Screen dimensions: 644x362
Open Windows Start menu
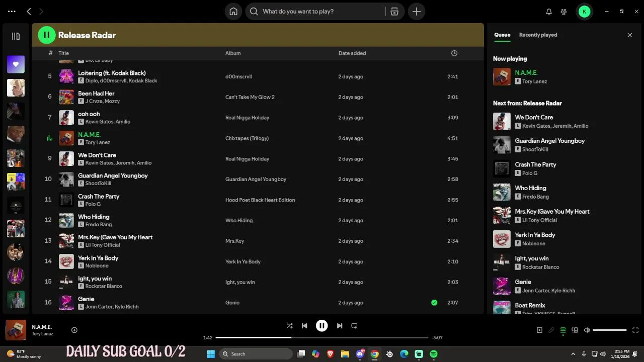(211, 354)
